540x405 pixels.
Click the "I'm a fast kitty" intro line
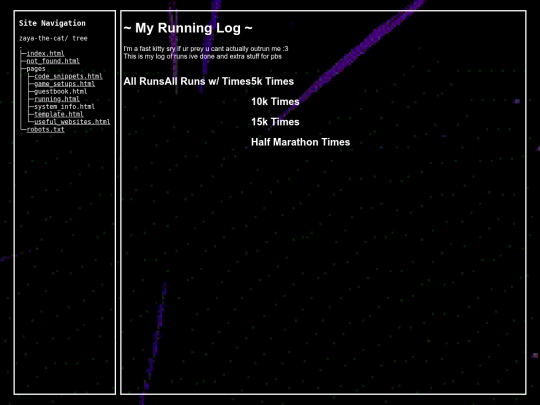click(x=206, y=49)
